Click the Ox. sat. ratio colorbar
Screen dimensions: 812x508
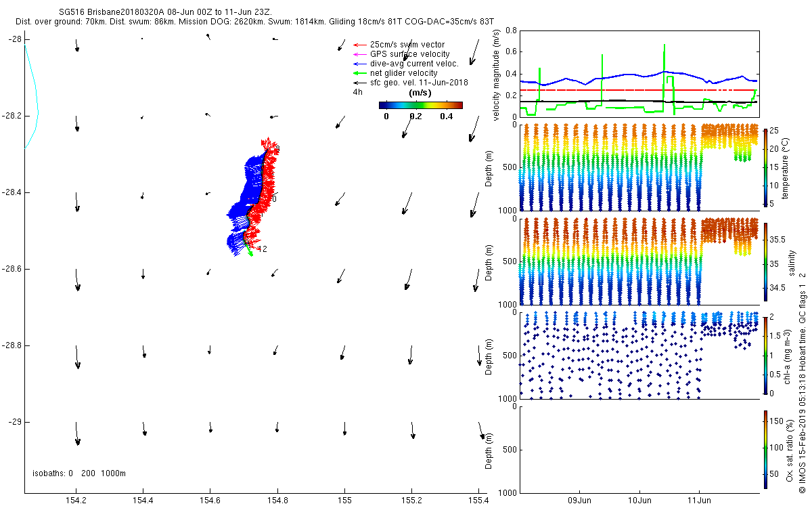pyautogui.click(x=765, y=449)
